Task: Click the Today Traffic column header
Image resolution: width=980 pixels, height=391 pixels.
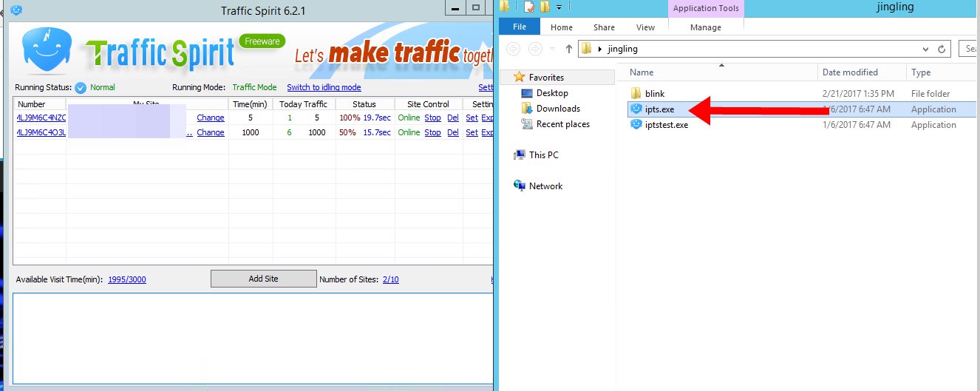Action: 304,104
